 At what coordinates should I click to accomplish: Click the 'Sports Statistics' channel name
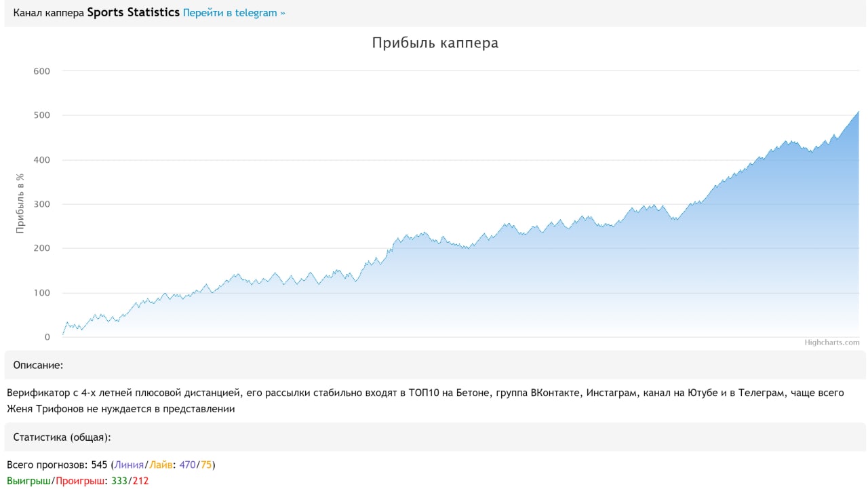pos(134,13)
